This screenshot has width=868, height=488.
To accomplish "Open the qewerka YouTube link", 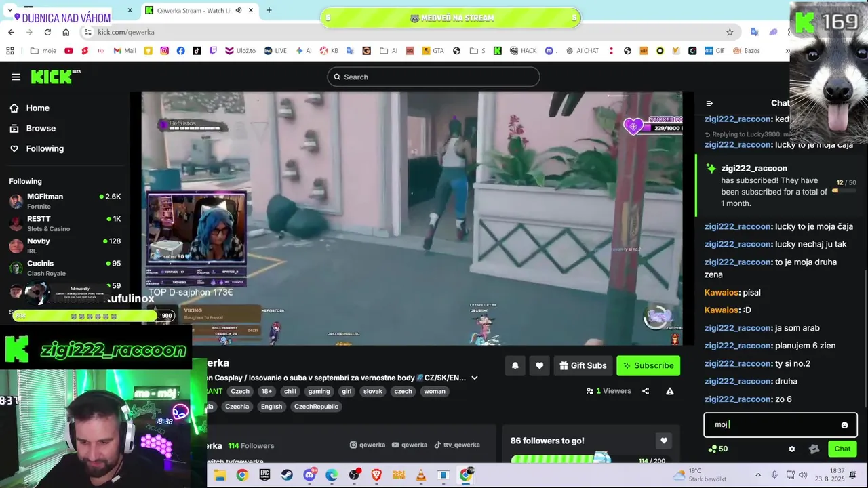I will [x=410, y=445].
